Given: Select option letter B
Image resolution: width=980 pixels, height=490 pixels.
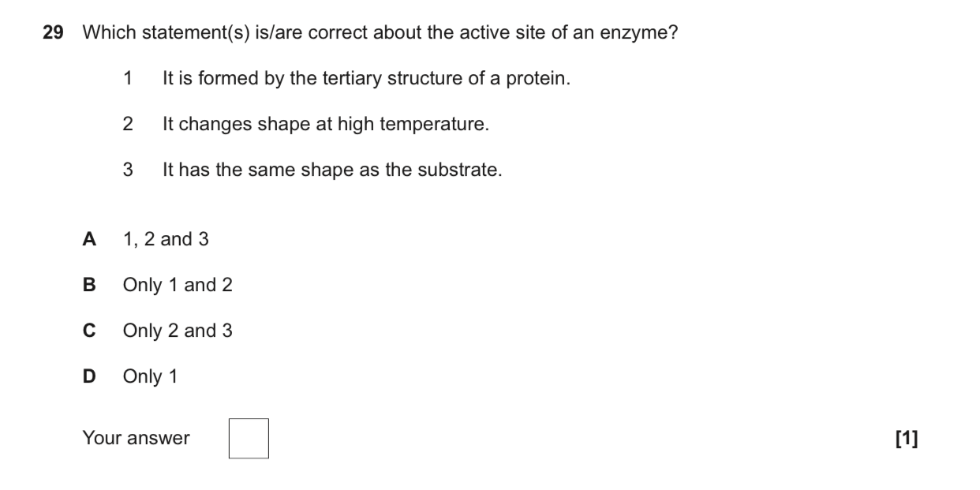Looking at the screenshot, I should click(89, 285).
